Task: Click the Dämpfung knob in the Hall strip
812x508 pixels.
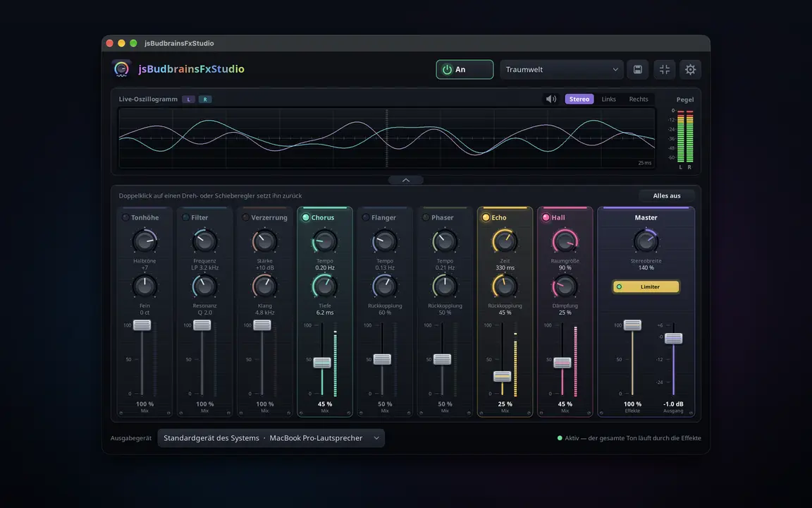Action: 565,286
